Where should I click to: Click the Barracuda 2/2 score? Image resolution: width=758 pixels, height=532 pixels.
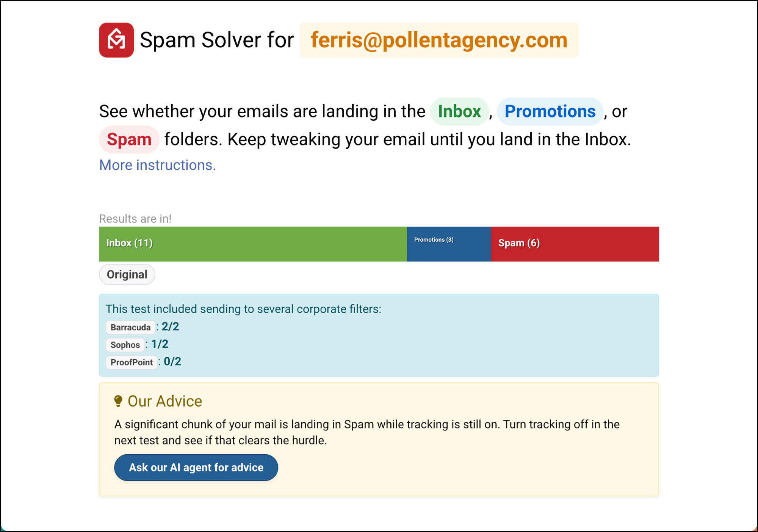pos(170,327)
